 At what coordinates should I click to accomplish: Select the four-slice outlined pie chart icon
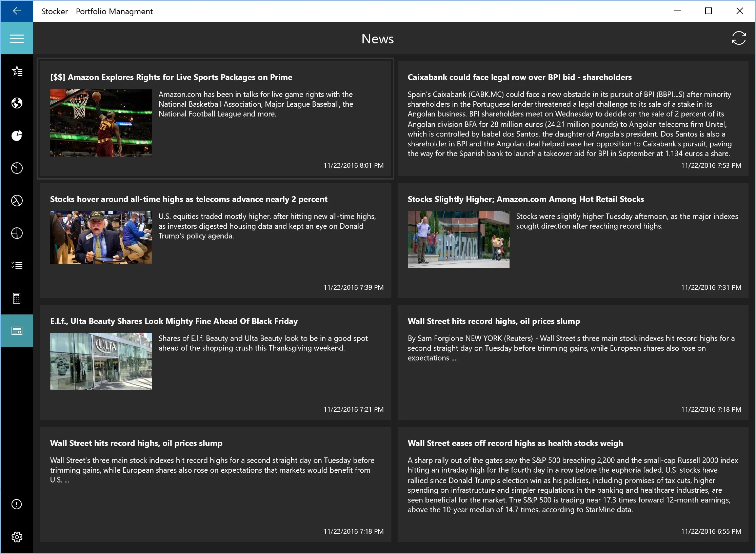click(17, 201)
